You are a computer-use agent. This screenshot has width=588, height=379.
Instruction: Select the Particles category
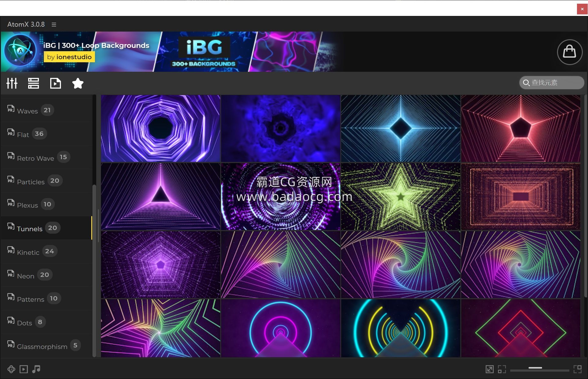[46, 181]
